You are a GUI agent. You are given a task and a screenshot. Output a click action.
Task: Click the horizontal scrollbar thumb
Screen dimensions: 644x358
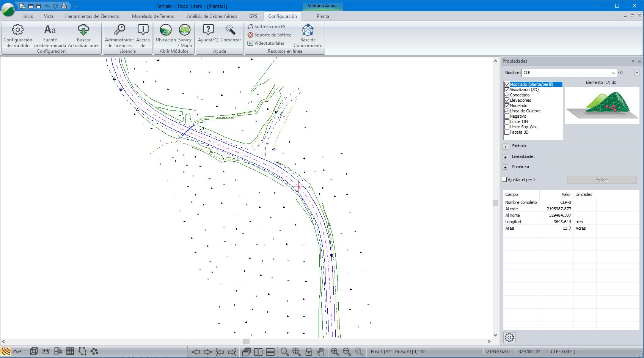tap(246, 341)
